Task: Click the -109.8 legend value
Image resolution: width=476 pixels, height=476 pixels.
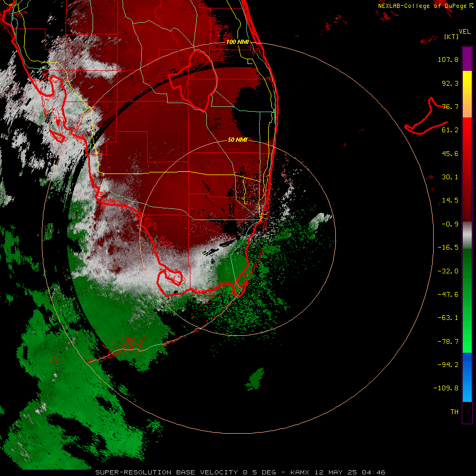Action: 446,388
